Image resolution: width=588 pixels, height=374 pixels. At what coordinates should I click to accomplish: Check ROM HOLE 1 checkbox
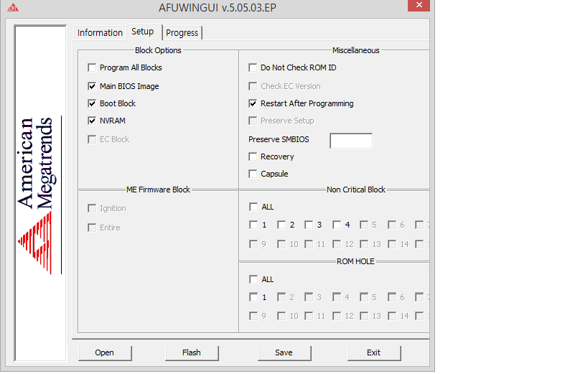pyautogui.click(x=253, y=297)
